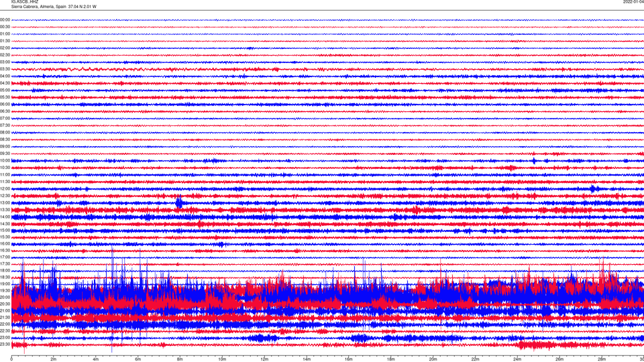Select the 05:00 row time label
The image size is (644, 362).
5,90
